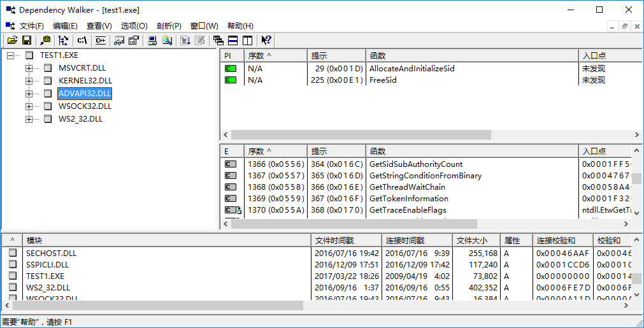The width and height of the screenshot is (644, 328).
Task: Open the 帮助(H) menu
Action: point(240,26)
